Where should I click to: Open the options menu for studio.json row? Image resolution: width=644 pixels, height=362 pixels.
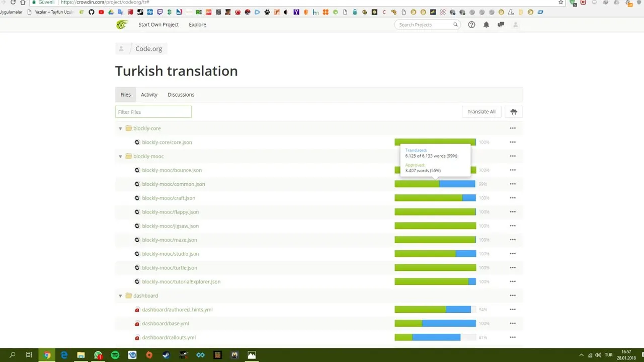click(x=513, y=254)
